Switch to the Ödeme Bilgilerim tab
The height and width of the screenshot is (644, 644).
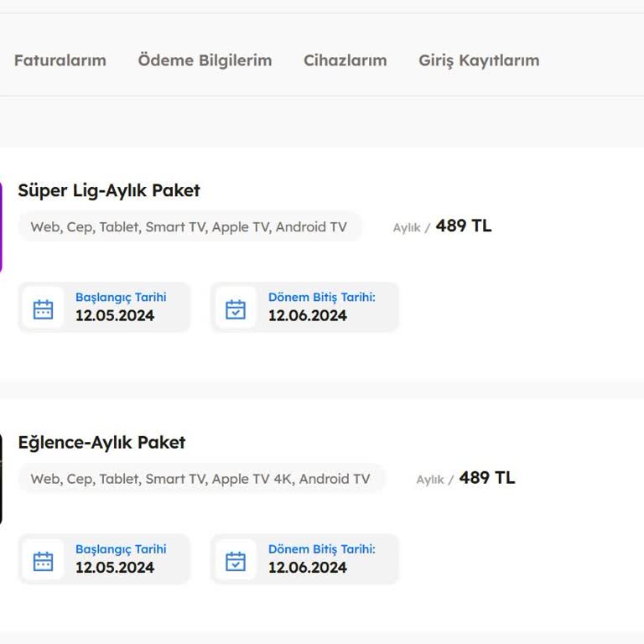(205, 60)
